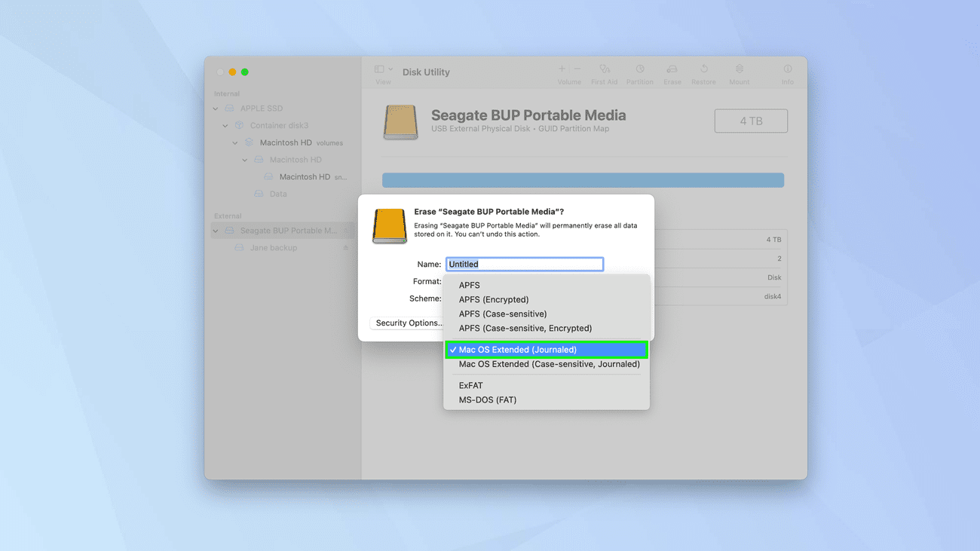980x551 pixels.
Task: Click the Name field containing Untitled
Action: 524,264
